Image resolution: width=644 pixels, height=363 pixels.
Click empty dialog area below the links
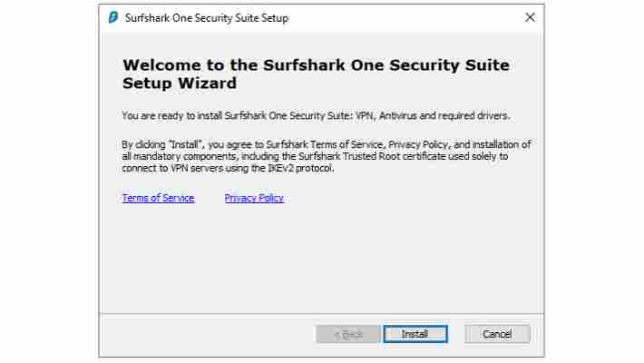(x=322, y=259)
